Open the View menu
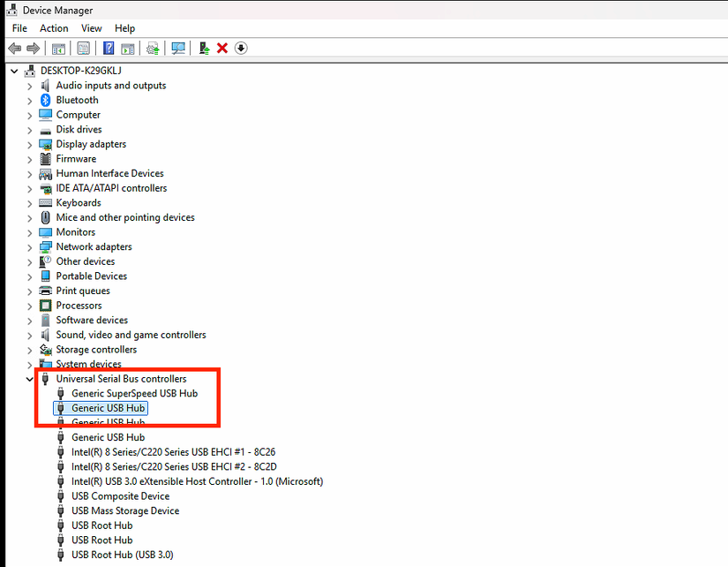Screen dimensions: 728x567 click(x=92, y=28)
